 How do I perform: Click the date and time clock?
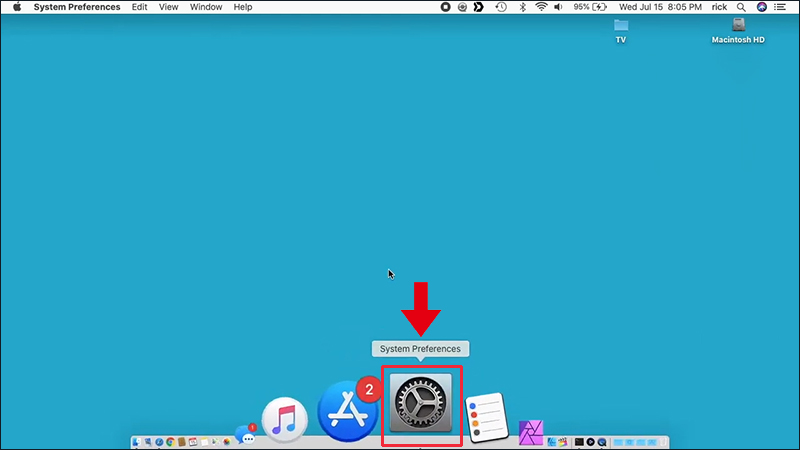660,7
